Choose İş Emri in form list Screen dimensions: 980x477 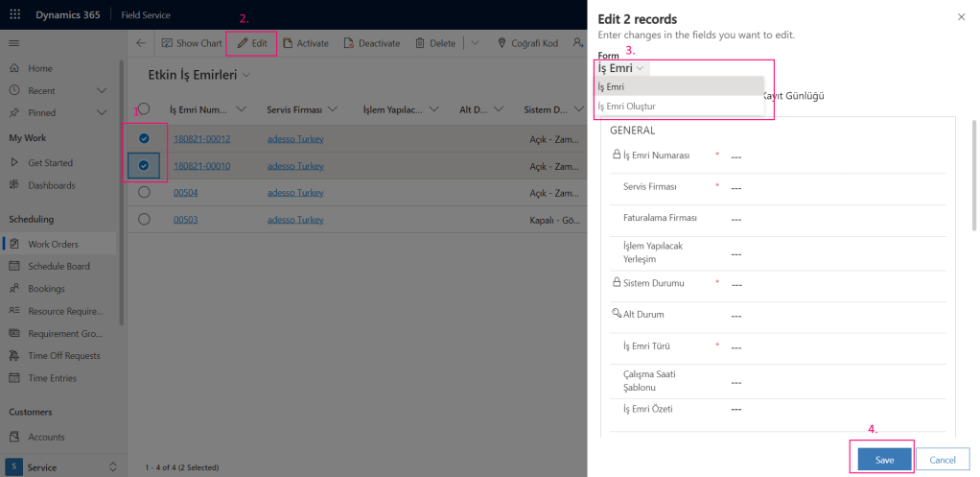click(x=679, y=87)
